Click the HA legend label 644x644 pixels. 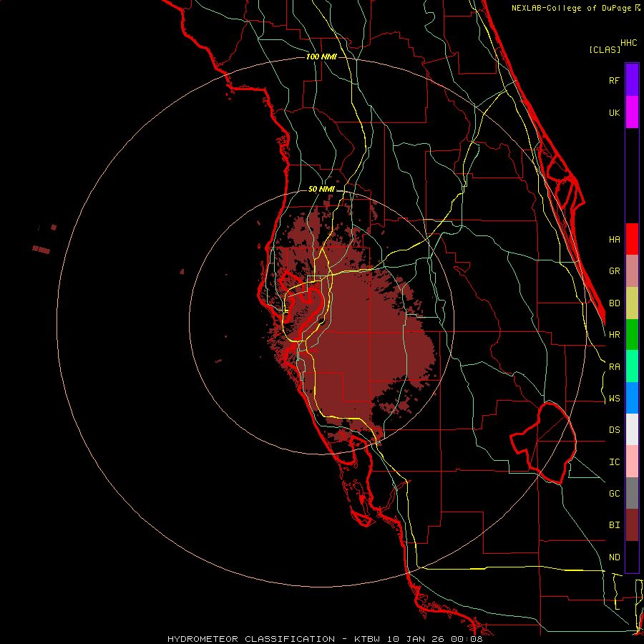tap(614, 240)
